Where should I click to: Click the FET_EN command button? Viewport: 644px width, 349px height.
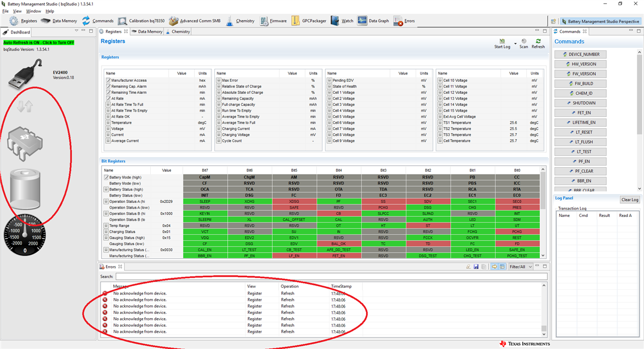coord(580,113)
